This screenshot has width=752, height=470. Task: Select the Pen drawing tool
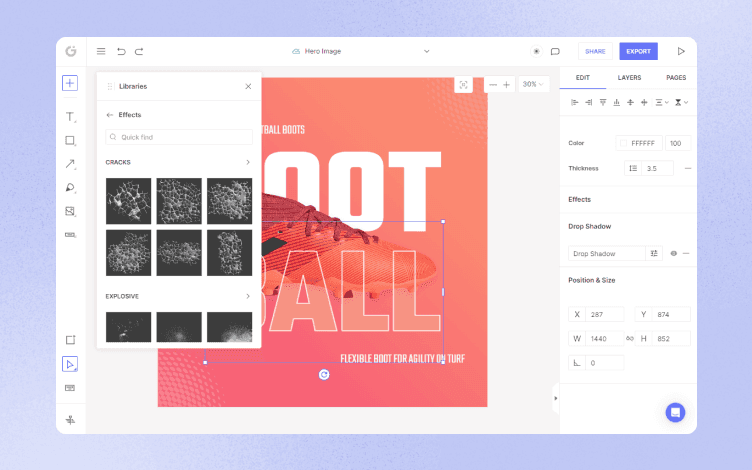(x=70, y=188)
